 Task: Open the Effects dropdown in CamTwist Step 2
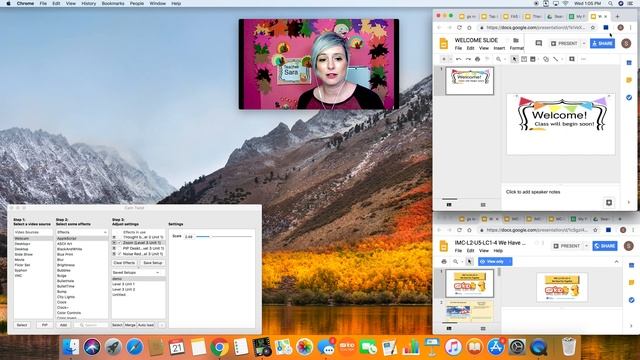(x=82, y=232)
